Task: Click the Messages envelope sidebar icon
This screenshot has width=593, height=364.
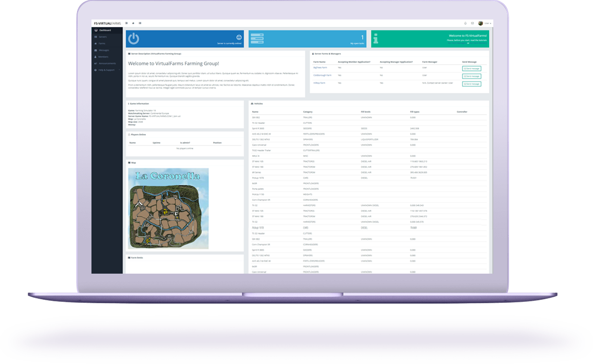Action: coord(96,50)
